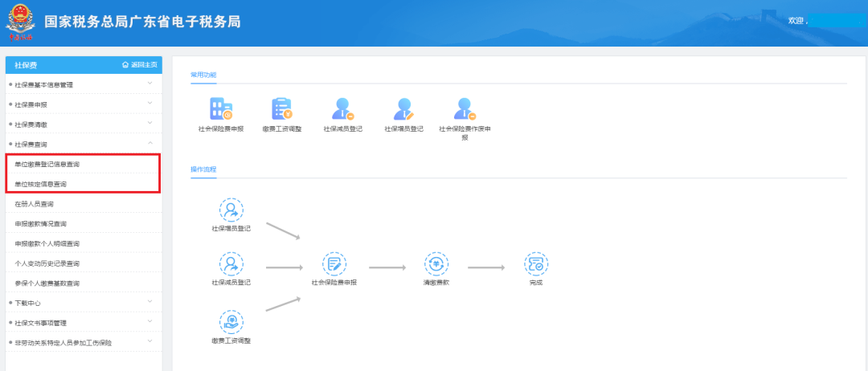Open the 缴费工资调整 clipboard icon in 常用功能

click(x=282, y=109)
